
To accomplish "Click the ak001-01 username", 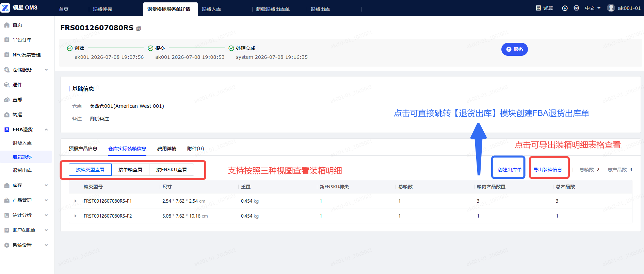I will 629,8.
